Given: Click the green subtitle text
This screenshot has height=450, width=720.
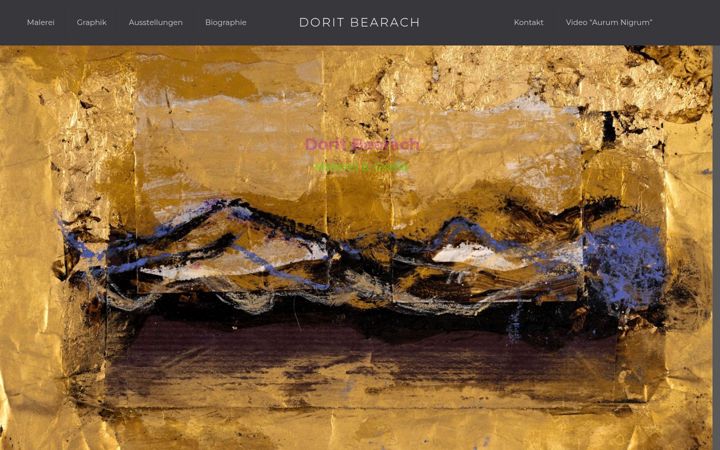Looking at the screenshot, I should pyautogui.click(x=361, y=167).
